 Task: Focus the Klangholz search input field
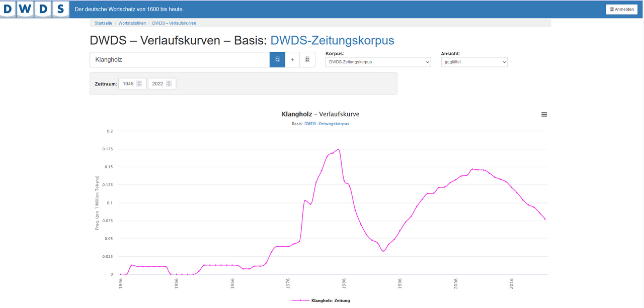coord(180,60)
